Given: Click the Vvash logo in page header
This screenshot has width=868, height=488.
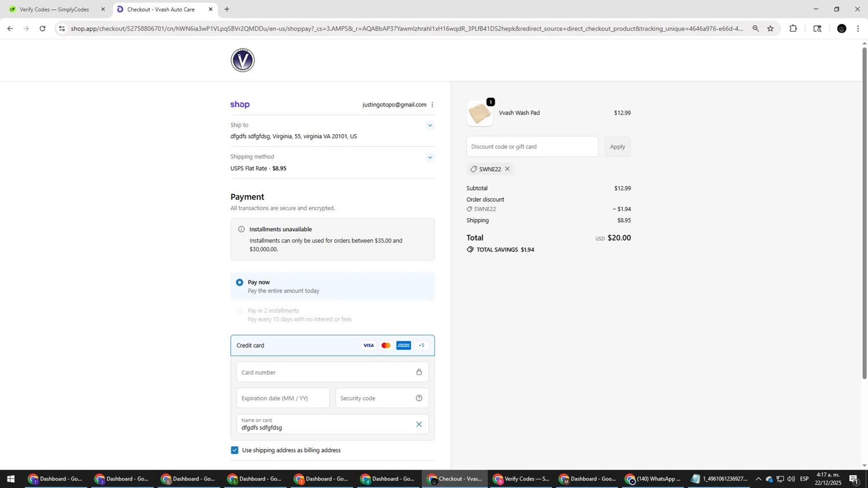Looking at the screenshot, I should click(242, 60).
